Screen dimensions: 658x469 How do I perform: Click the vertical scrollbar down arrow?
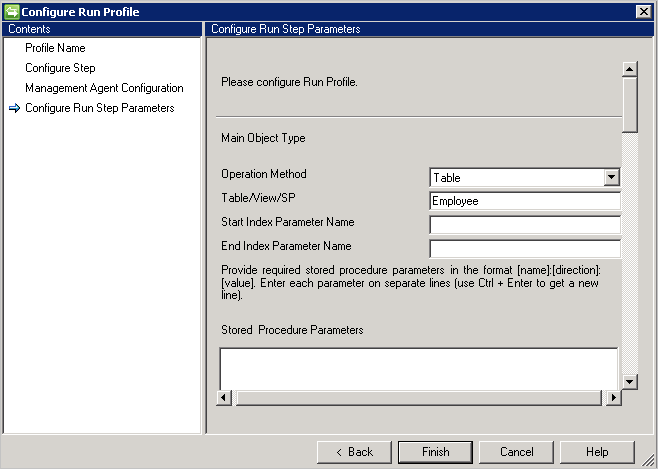(x=629, y=381)
